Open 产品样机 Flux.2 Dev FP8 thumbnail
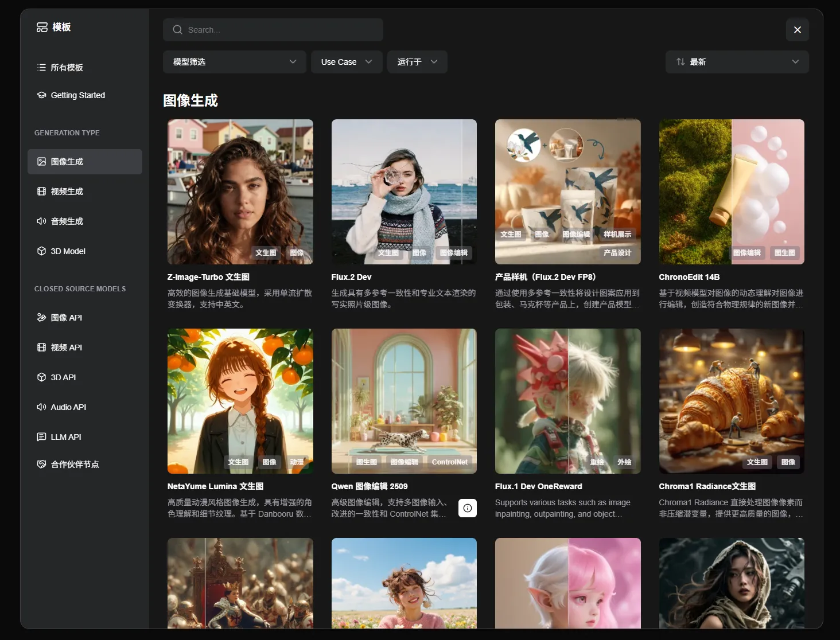The image size is (840, 640). tap(568, 192)
